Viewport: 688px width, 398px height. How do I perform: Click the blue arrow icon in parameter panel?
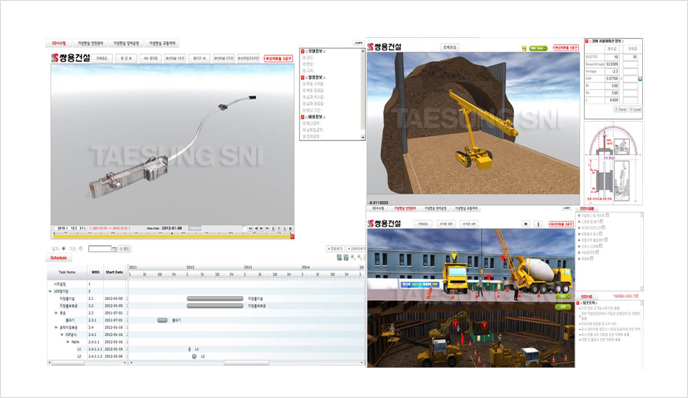coord(640,79)
